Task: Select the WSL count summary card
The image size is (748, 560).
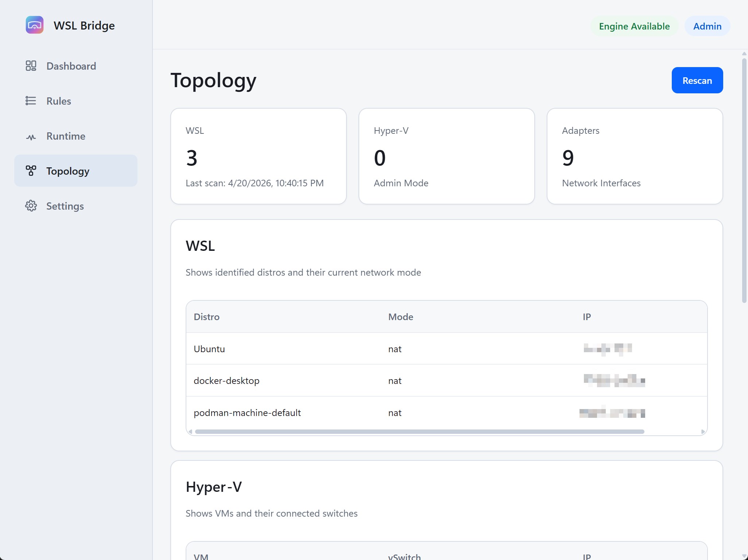Action: [x=259, y=156]
